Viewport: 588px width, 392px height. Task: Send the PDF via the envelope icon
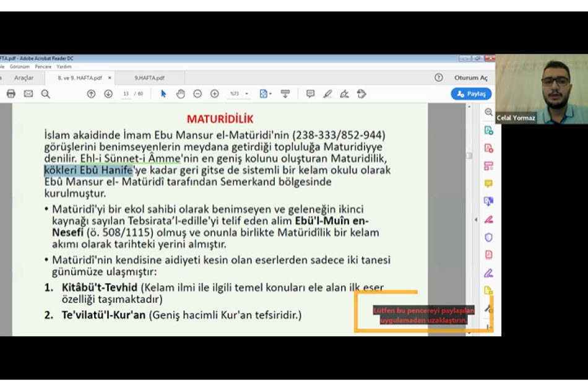pos(27,94)
